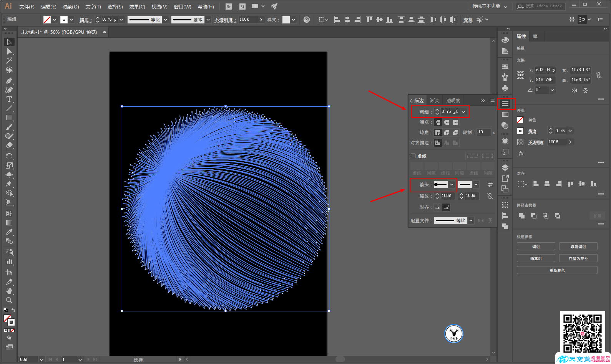The width and height of the screenshot is (611, 364).
Task: Swap start and end arrowheads
Action: (490, 185)
